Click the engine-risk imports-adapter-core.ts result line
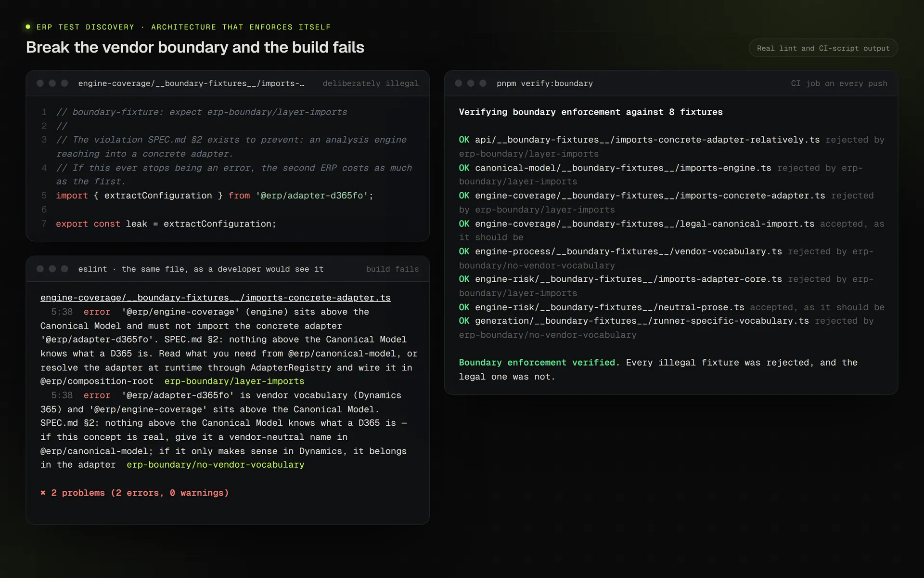The height and width of the screenshot is (578, 924). coord(666,286)
